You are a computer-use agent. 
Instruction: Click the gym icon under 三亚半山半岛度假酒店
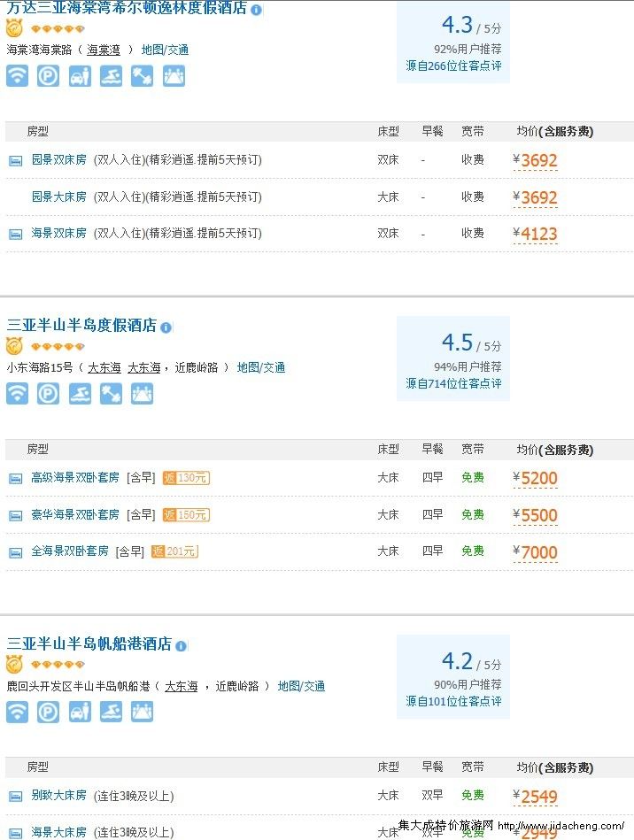point(111,394)
